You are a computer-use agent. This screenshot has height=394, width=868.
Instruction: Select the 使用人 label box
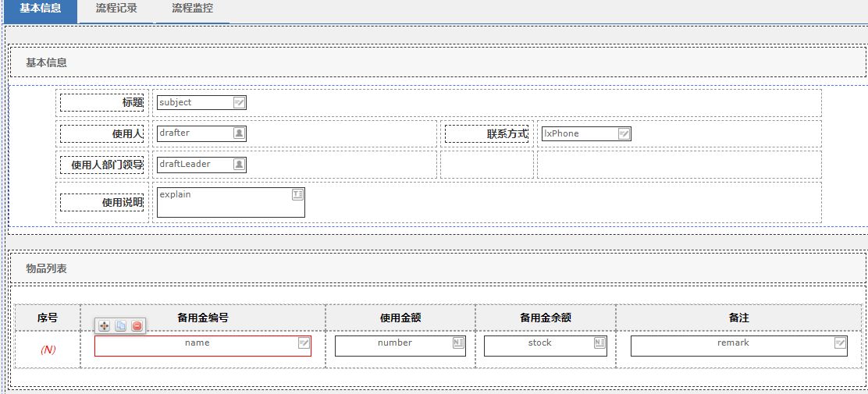pyautogui.click(x=101, y=134)
